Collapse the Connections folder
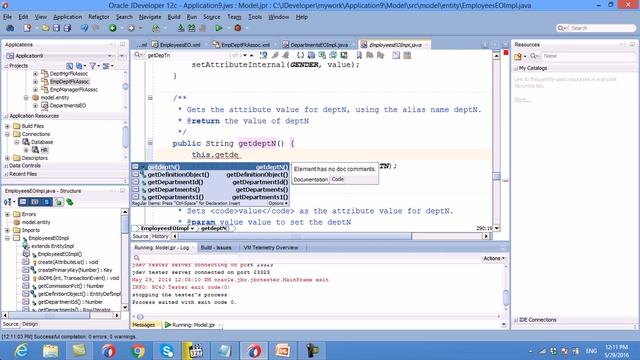 [7, 134]
